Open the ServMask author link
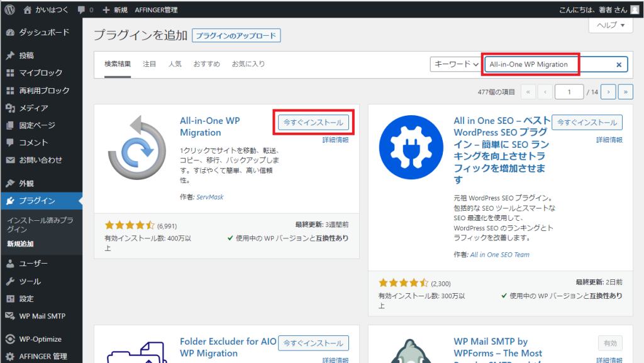The image size is (644, 363). pos(210,197)
